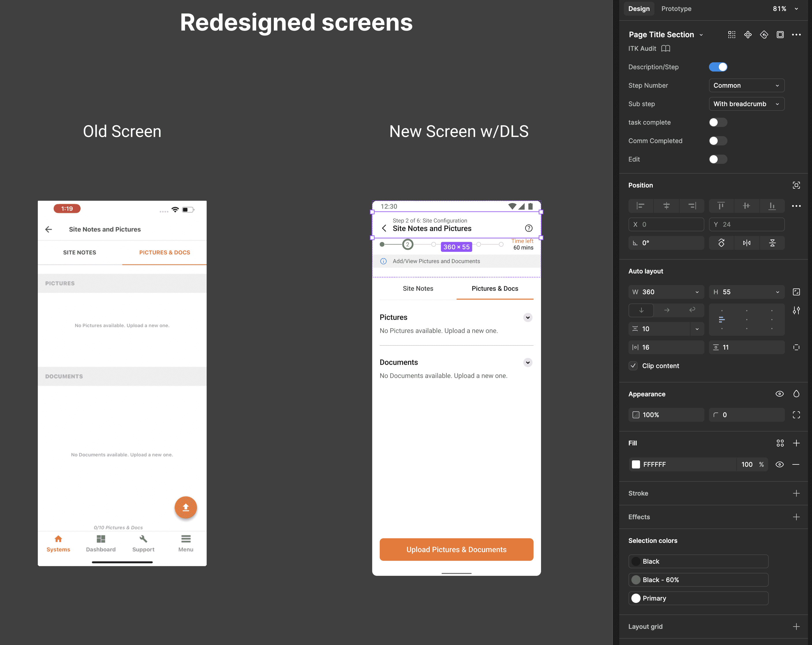Click the white FFFFFF fill color swatch
Image resolution: width=812 pixels, height=645 pixels.
[x=636, y=464]
